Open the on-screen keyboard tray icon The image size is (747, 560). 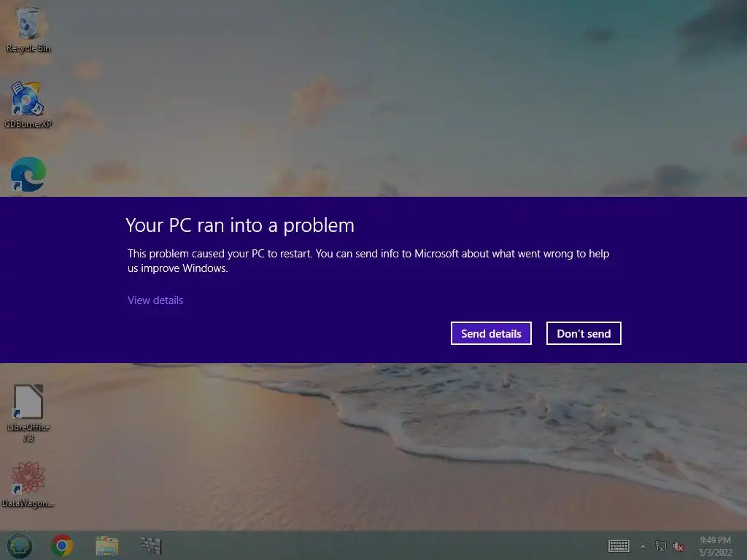[x=619, y=545]
